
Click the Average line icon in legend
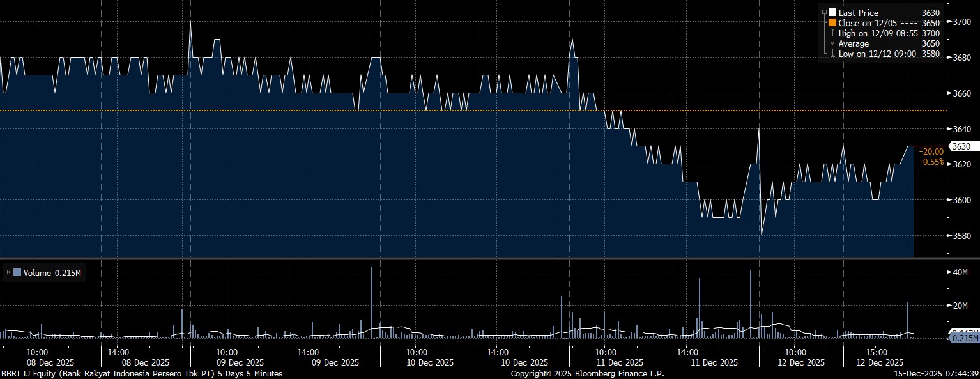pos(832,43)
